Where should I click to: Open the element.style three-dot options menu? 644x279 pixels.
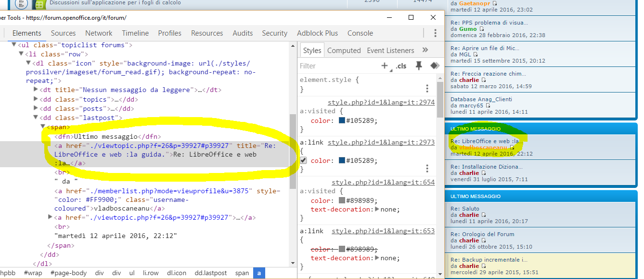427,88
